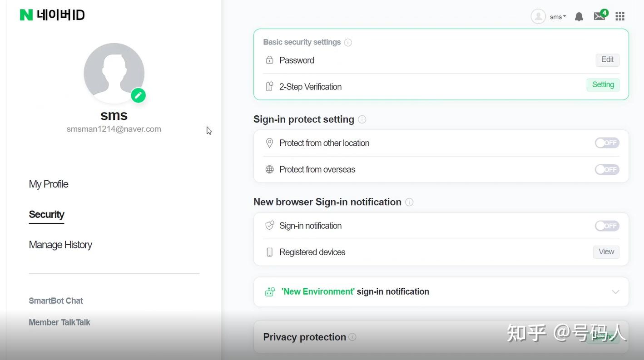Click the large profile avatar picture
This screenshot has height=360, width=644.
coord(114,73)
